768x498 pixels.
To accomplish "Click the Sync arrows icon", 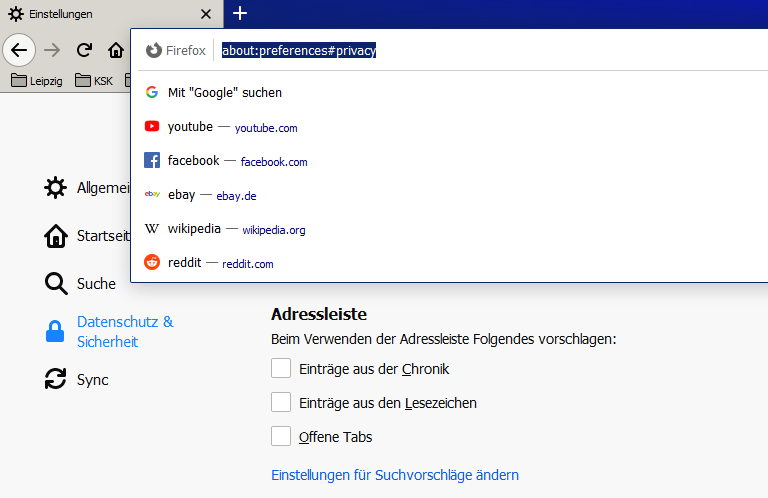I will coord(55,379).
